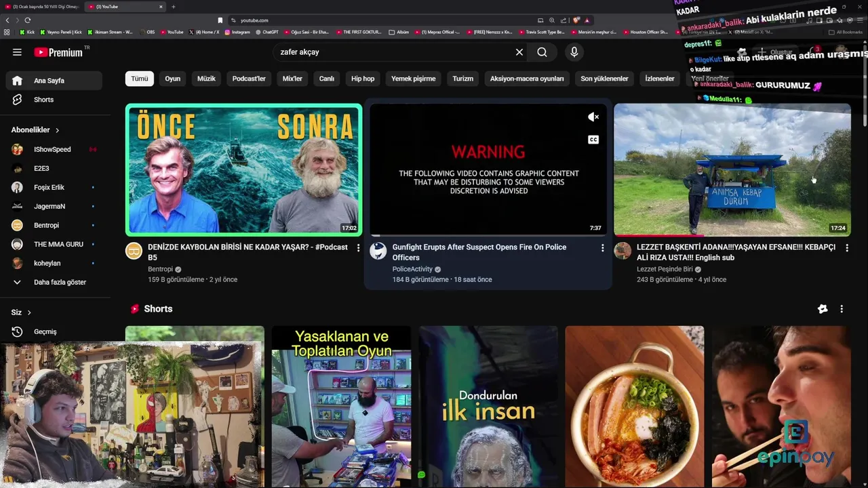
Task: Go back with the browser back arrow
Action: coord(7,20)
